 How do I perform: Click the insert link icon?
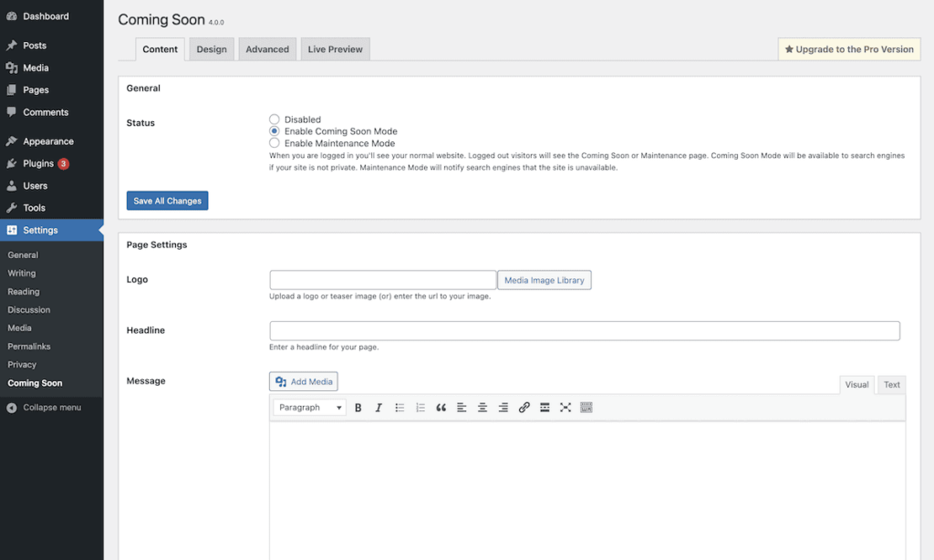pyautogui.click(x=524, y=408)
